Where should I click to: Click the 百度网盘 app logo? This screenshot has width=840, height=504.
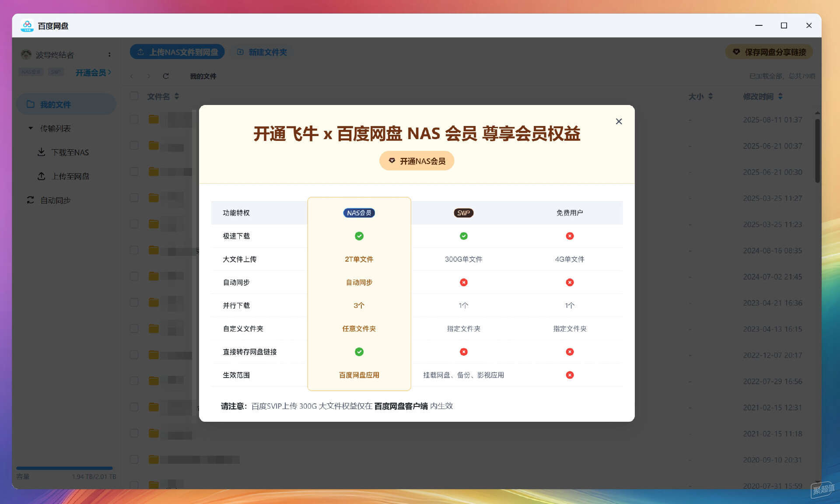coord(27,26)
